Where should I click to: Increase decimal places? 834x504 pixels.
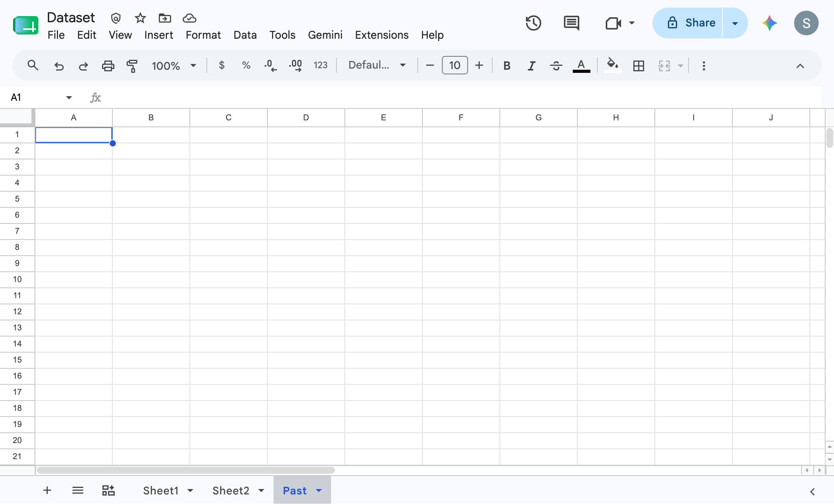295,66
